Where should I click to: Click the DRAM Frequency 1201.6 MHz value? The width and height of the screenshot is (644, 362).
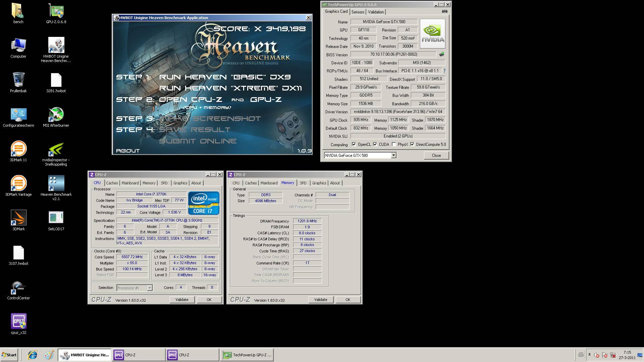[x=307, y=221]
